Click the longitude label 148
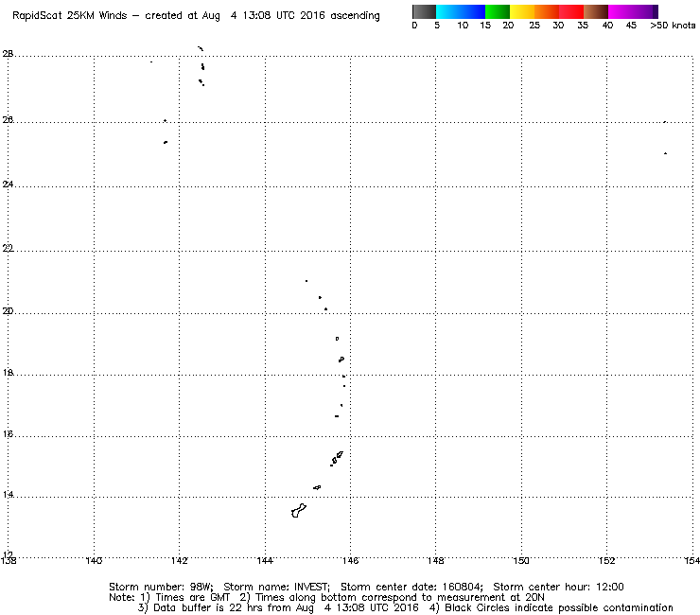Viewport: 700px width, 615px height. click(436, 560)
